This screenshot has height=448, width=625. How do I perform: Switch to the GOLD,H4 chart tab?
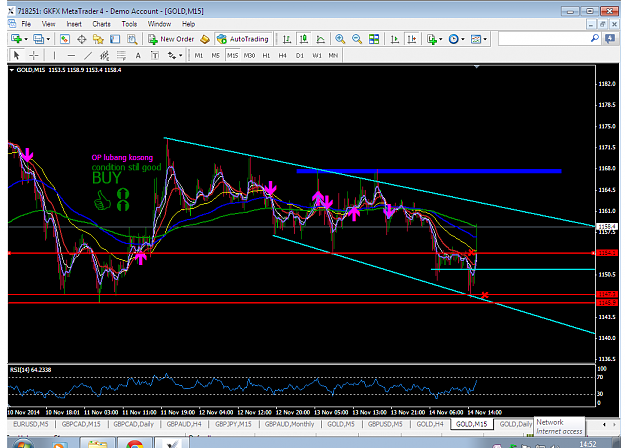[x=430, y=424]
